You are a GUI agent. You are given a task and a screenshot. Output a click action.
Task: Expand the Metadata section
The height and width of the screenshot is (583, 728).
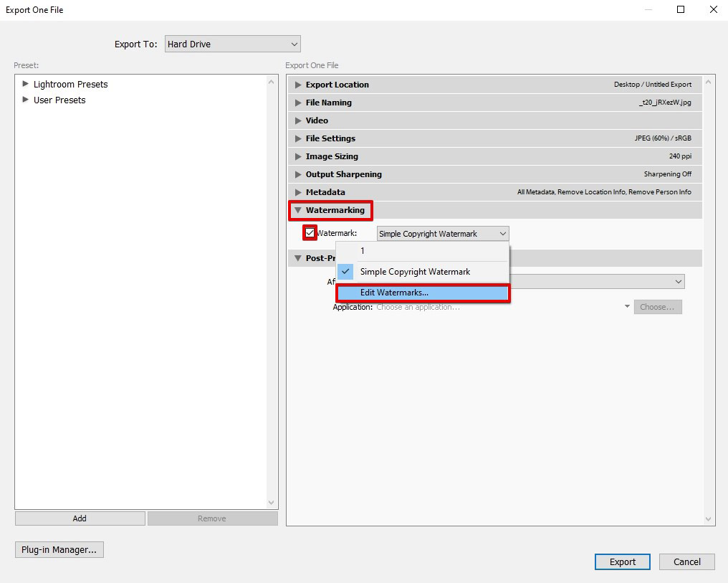pos(298,192)
